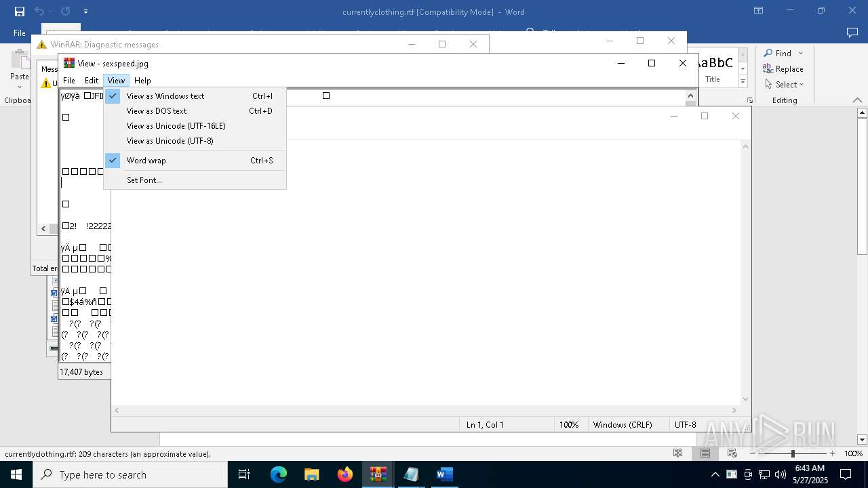
Task: Launch Firefox from taskbar
Action: (x=345, y=474)
